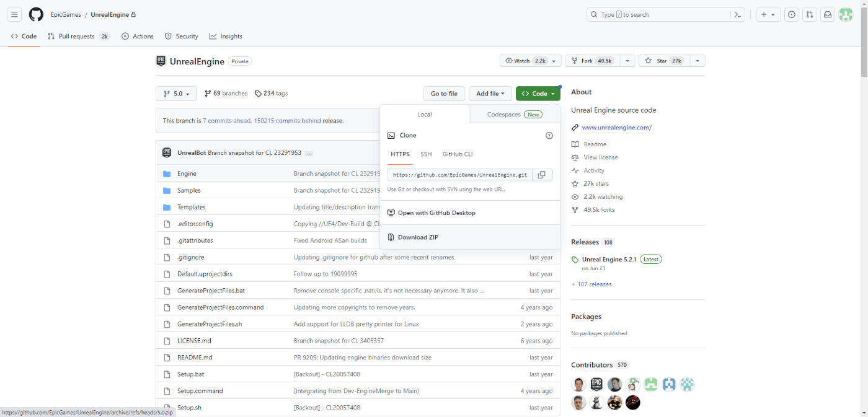This screenshot has height=417, width=868.
Task: Go to GitHub home via Octocat logo
Action: (36, 14)
